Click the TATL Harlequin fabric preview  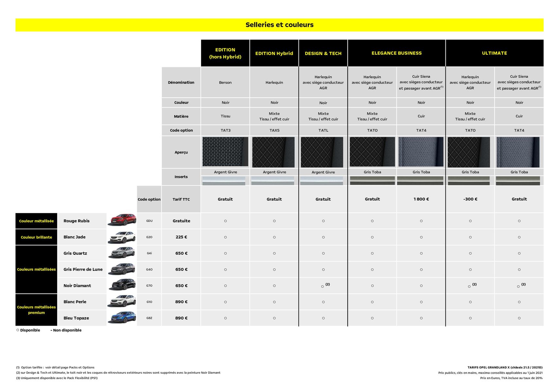[322, 152]
